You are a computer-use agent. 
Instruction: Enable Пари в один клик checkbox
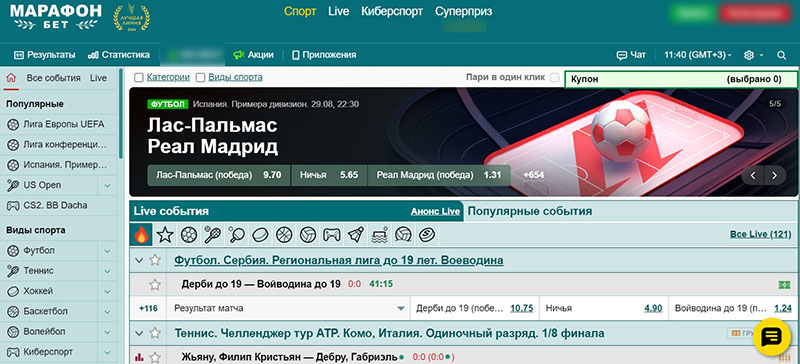[x=555, y=78]
